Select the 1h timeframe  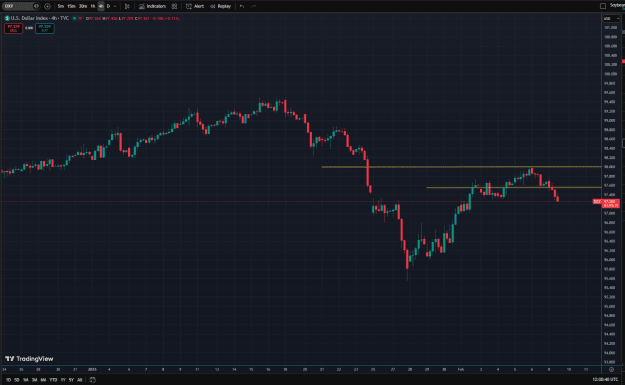pos(93,6)
